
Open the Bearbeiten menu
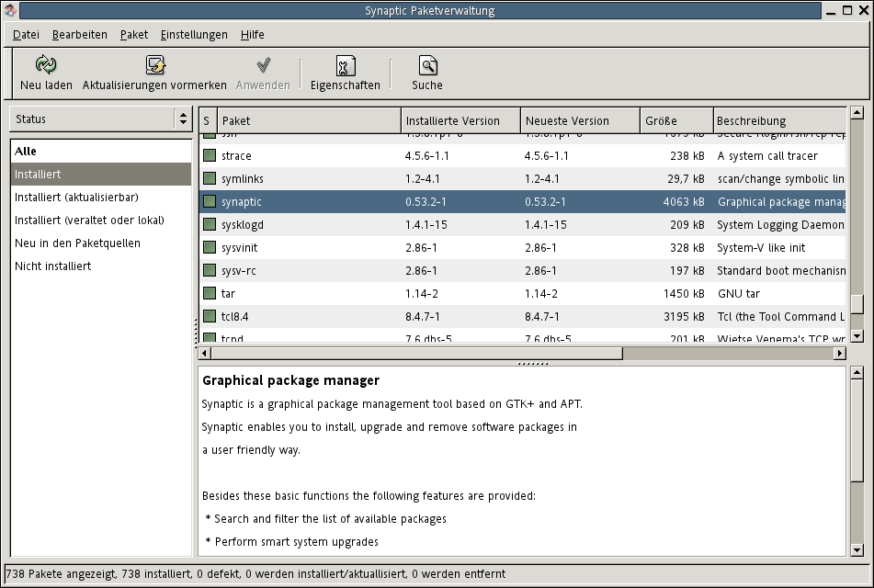[x=79, y=35]
